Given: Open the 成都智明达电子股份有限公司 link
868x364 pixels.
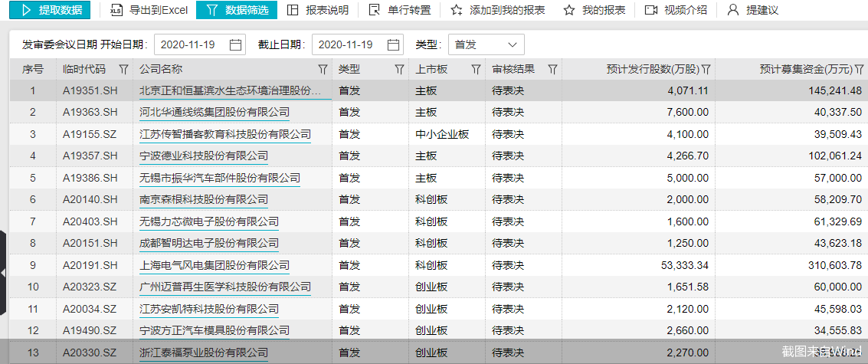Looking at the screenshot, I should (x=208, y=243).
